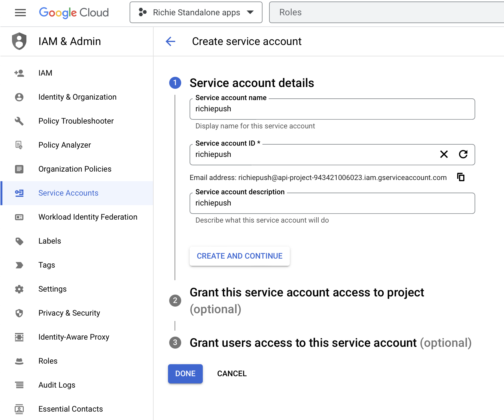Copy the service account email address

point(461,177)
